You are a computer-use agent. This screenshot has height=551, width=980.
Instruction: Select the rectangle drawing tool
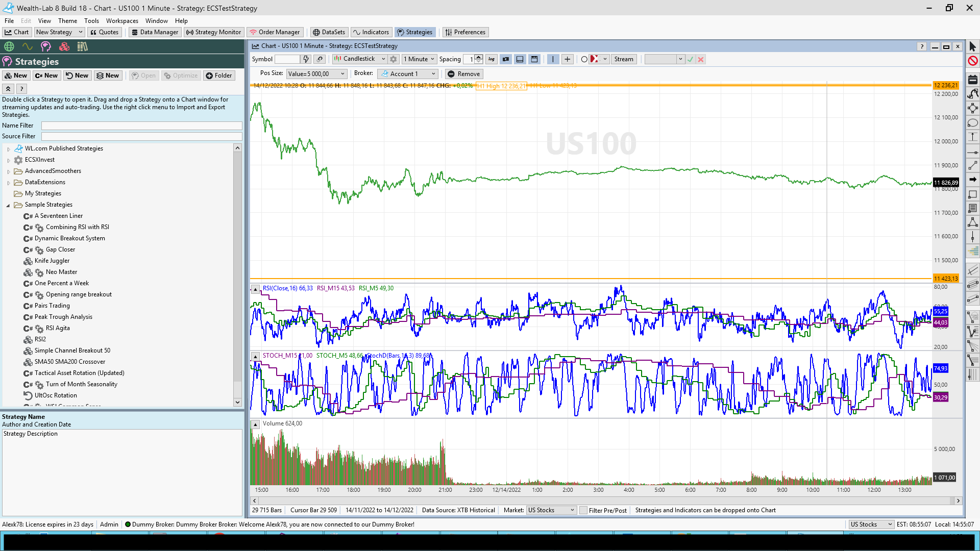[972, 194]
